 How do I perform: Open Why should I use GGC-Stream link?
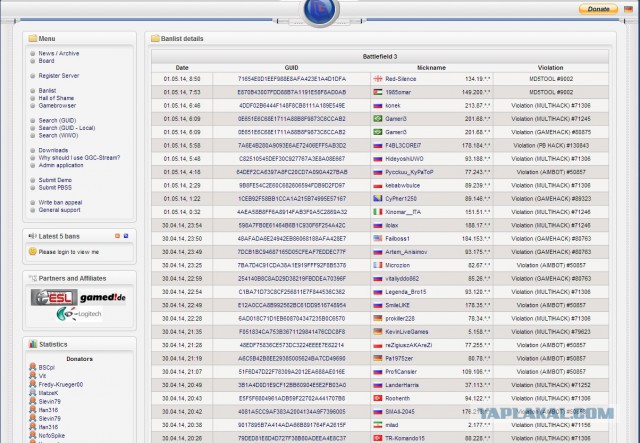pyautogui.click(x=79, y=158)
